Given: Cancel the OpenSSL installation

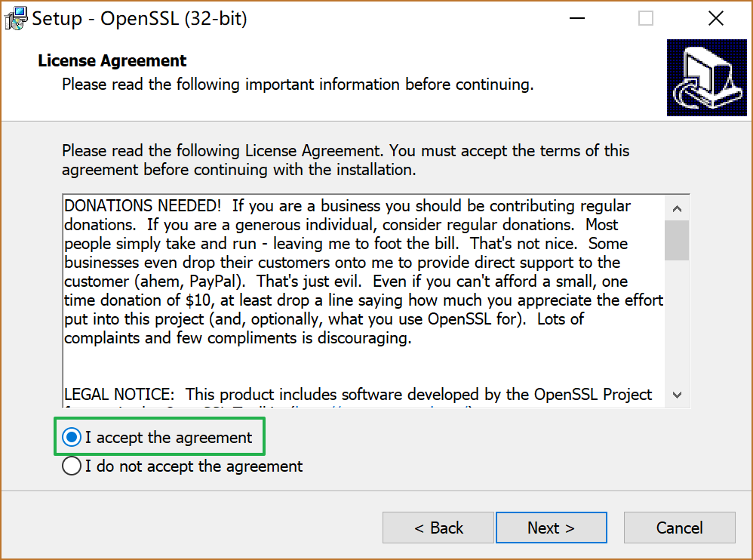Looking at the screenshot, I should tap(679, 528).
